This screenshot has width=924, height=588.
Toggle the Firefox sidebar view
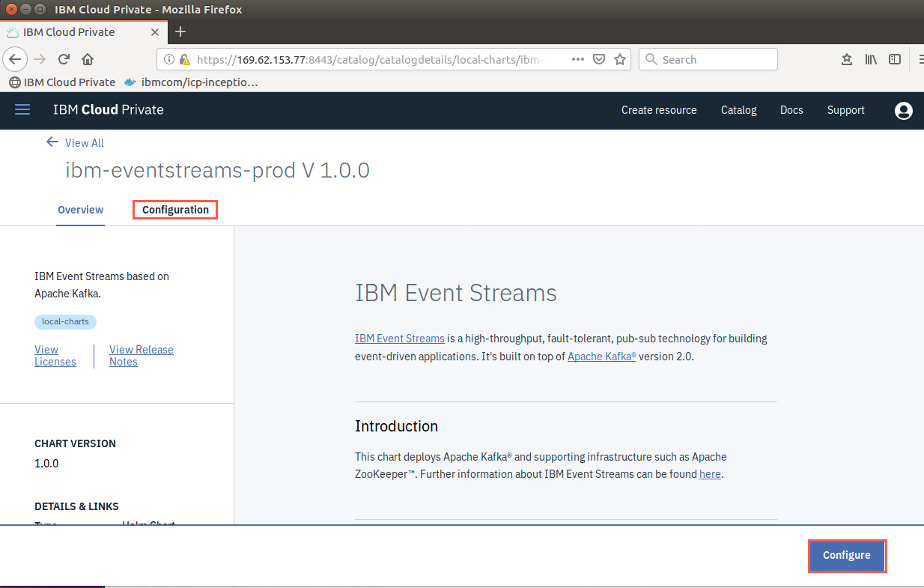[x=894, y=59]
